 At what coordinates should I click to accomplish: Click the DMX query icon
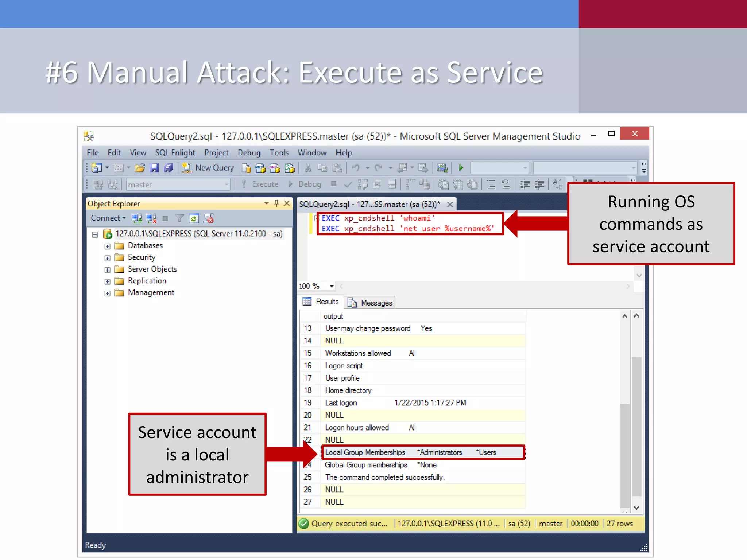[275, 168]
